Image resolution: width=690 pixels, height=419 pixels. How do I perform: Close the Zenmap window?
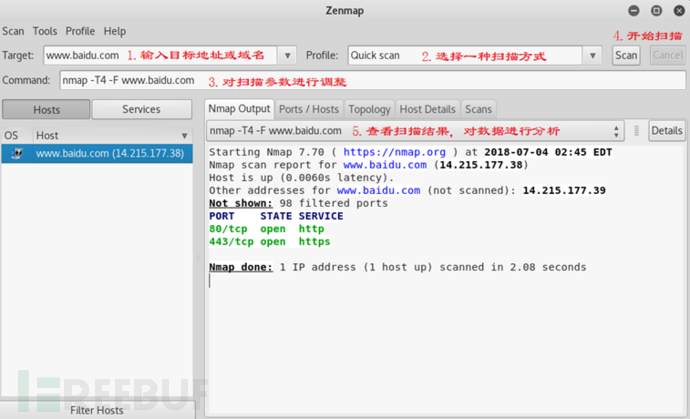(x=679, y=11)
